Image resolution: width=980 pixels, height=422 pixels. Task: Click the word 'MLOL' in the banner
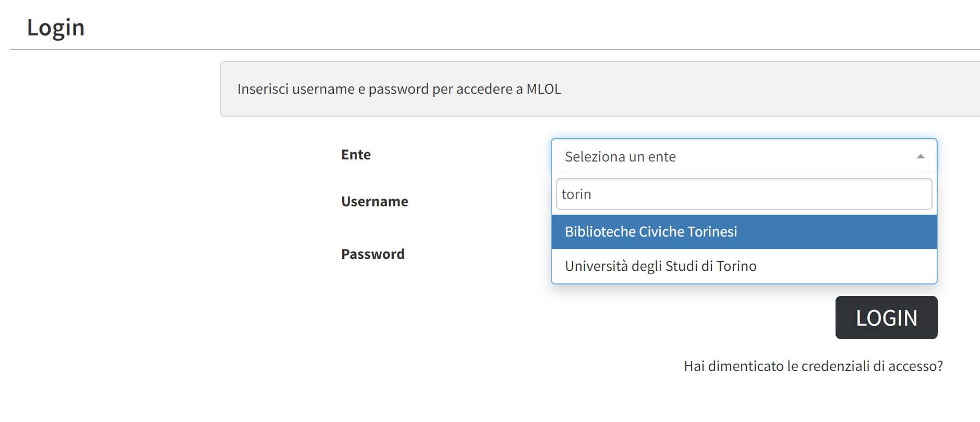pyautogui.click(x=543, y=89)
